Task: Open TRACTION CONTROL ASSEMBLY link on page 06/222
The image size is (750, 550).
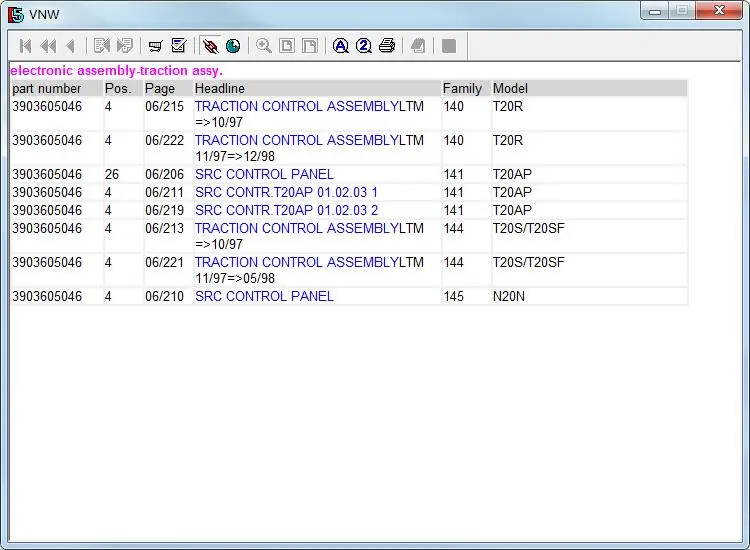Action: (297, 140)
